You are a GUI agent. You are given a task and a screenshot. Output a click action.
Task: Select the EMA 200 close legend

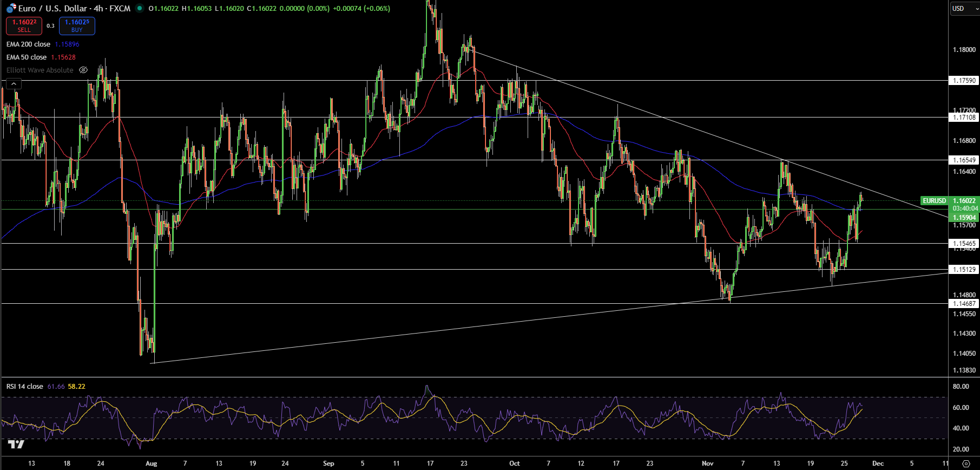coord(28,44)
